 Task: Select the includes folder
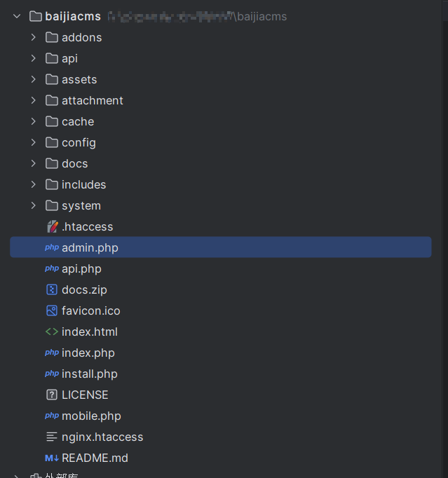(x=221, y=184)
